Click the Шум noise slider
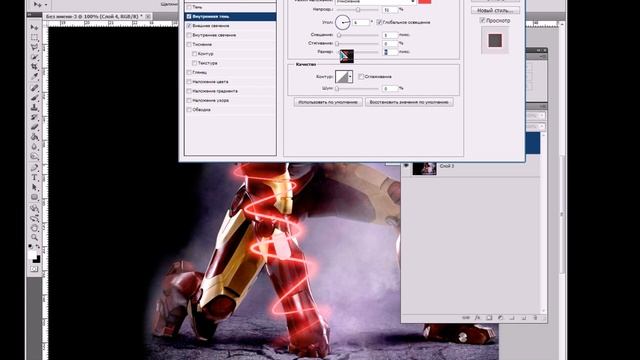This screenshot has height=360, width=640. coord(358,88)
